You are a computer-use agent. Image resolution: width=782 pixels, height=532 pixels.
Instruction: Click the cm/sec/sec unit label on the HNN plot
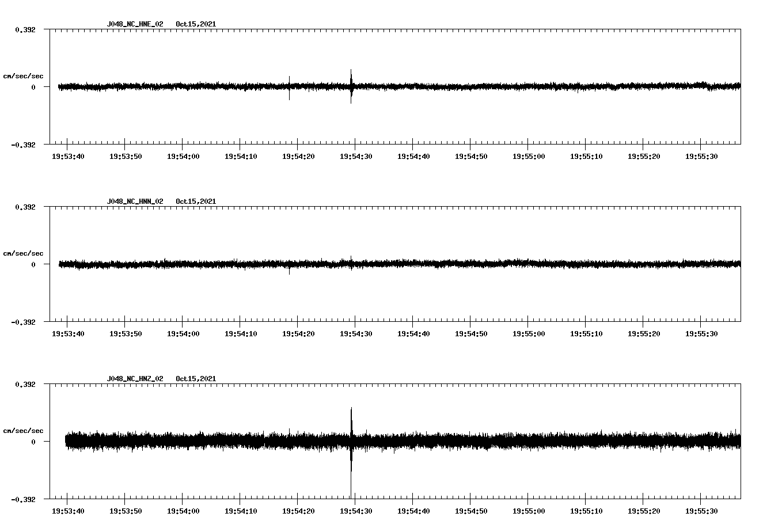point(23,253)
